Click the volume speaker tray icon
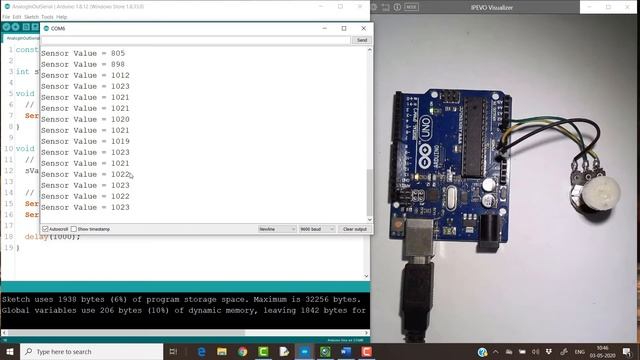 coord(536,352)
